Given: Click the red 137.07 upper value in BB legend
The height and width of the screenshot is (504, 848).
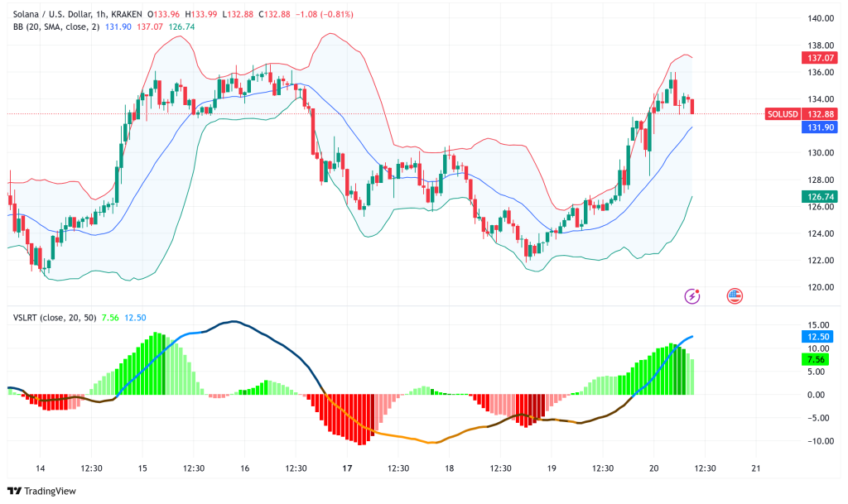Looking at the screenshot, I should click(x=149, y=27).
